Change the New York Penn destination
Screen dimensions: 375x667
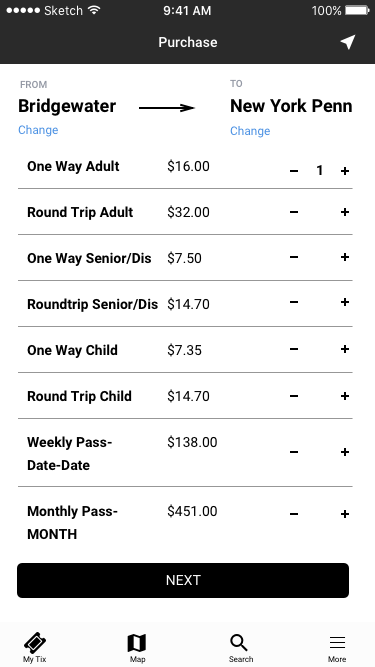(x=250, y=131)
